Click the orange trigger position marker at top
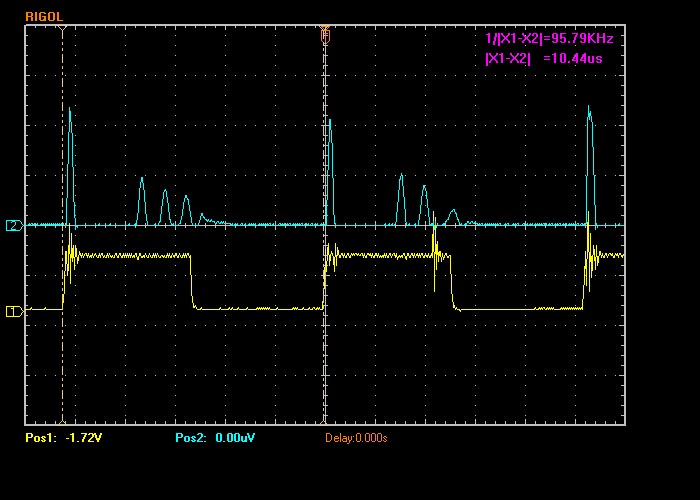The height and width of the screenshot is (500, 700). (325, 34)
